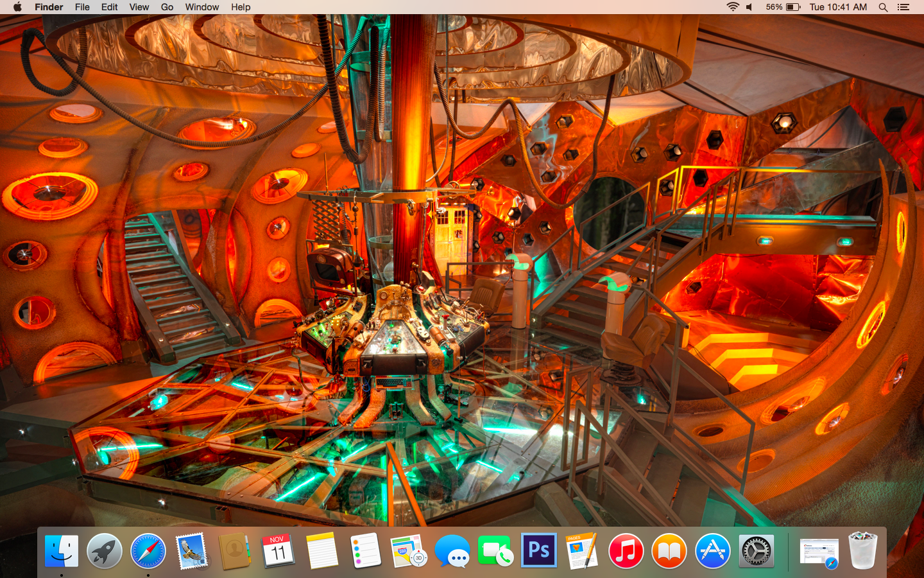Open yellow Notes app in dock
Screen dimensions: 924x578
(322, 551)
